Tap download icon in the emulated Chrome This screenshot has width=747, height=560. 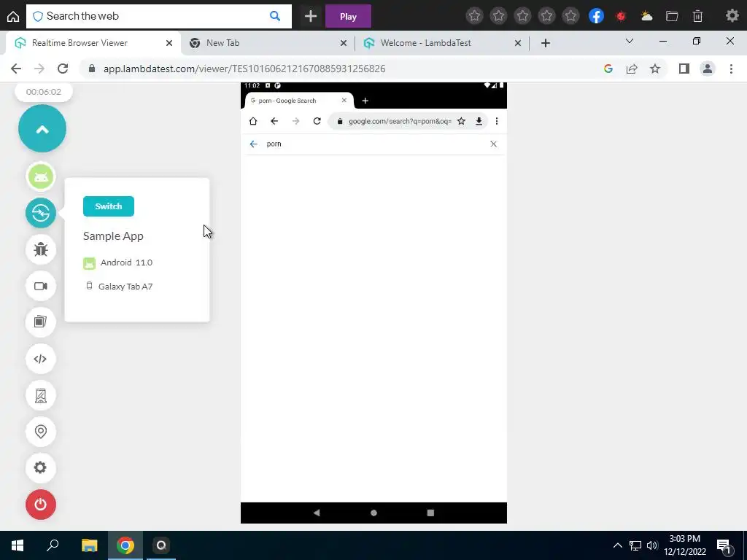pos(479,121)
